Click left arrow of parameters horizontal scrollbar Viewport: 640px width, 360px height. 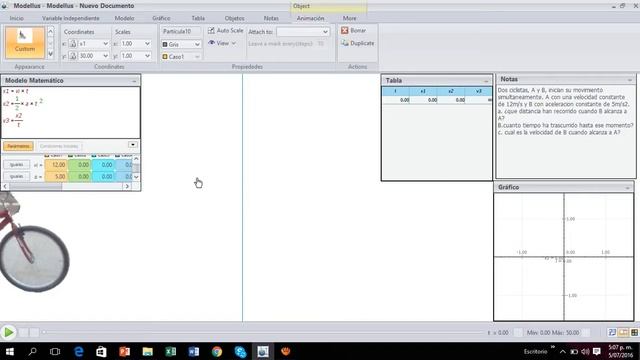5,186
